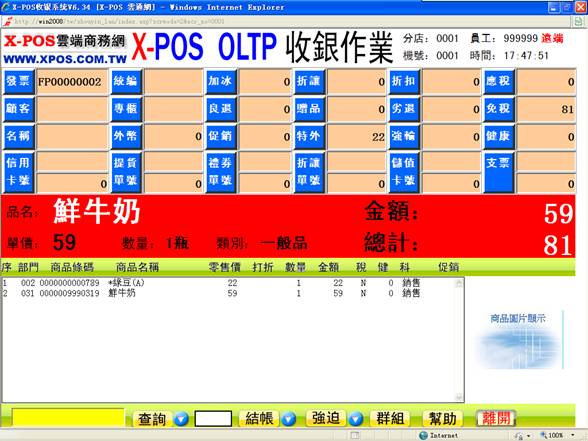Click the 顧客 customer tile

(19, 109)
